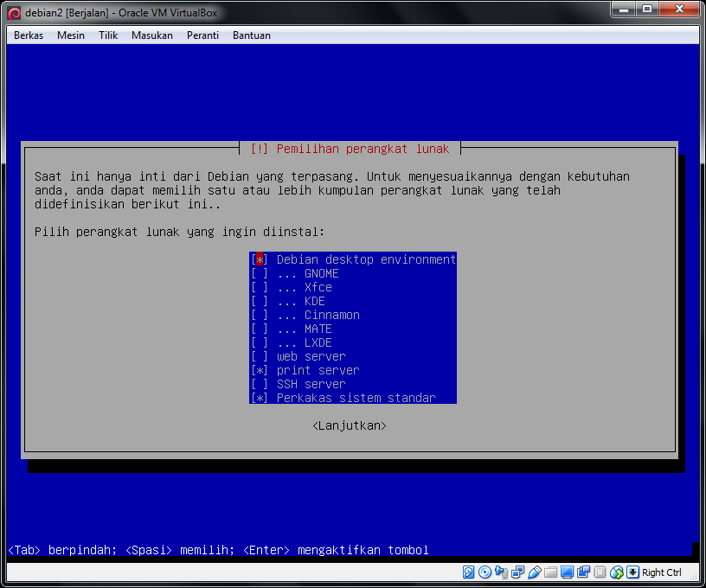Open the Tilik menu
This screenshot has width=706, height=588.
point(108,35)
